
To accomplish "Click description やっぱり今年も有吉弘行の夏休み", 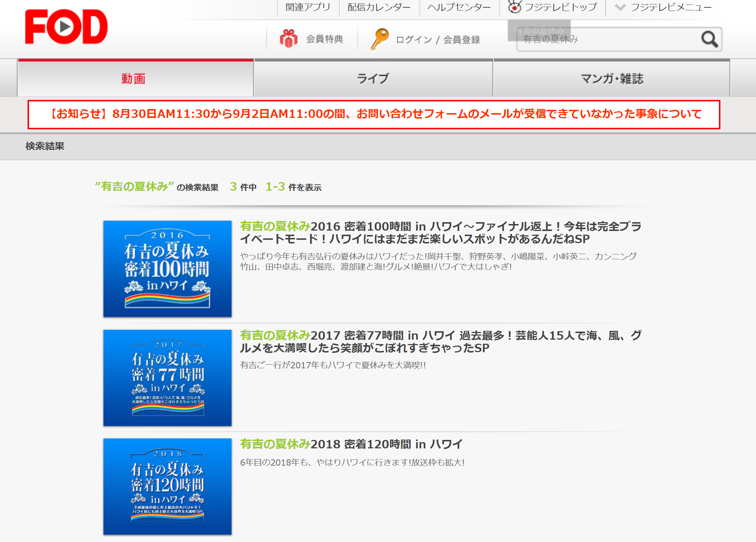I will (438, 261).
